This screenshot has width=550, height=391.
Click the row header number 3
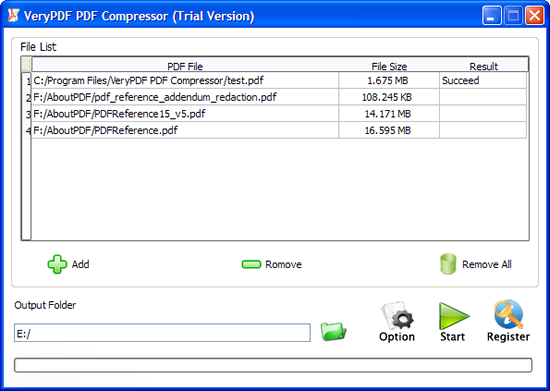[x=27, y=114]
